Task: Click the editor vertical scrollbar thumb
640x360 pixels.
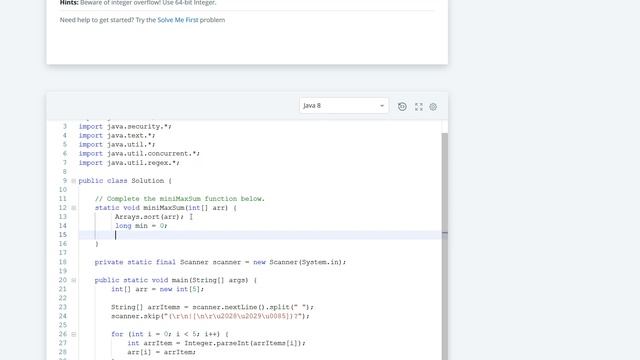Action: tap(444, 247)
